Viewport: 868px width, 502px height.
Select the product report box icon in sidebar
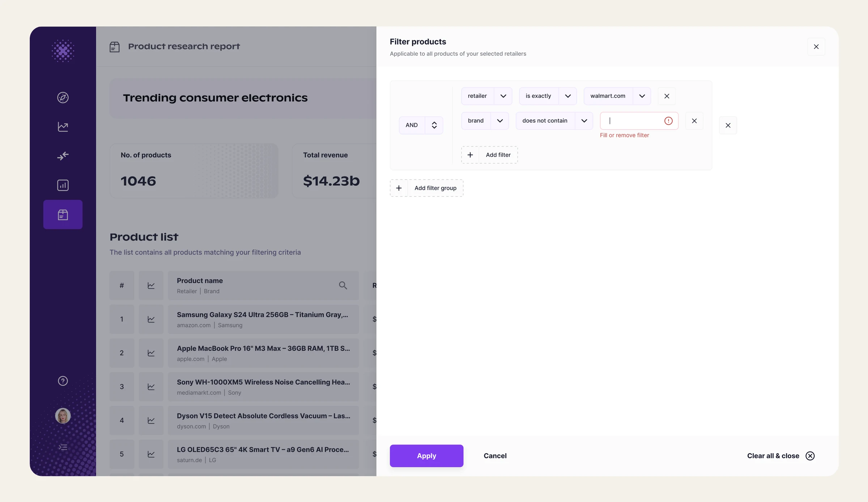(63, 215)
